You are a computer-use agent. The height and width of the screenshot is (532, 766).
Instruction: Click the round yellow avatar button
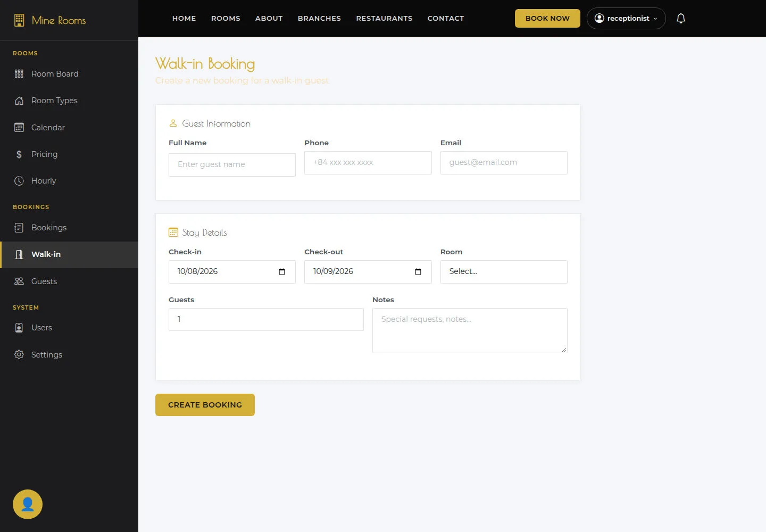tap(28, 504)
